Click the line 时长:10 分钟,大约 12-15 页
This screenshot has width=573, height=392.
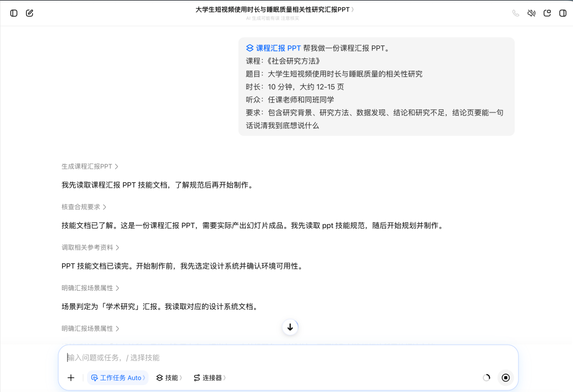pos(295,87)
